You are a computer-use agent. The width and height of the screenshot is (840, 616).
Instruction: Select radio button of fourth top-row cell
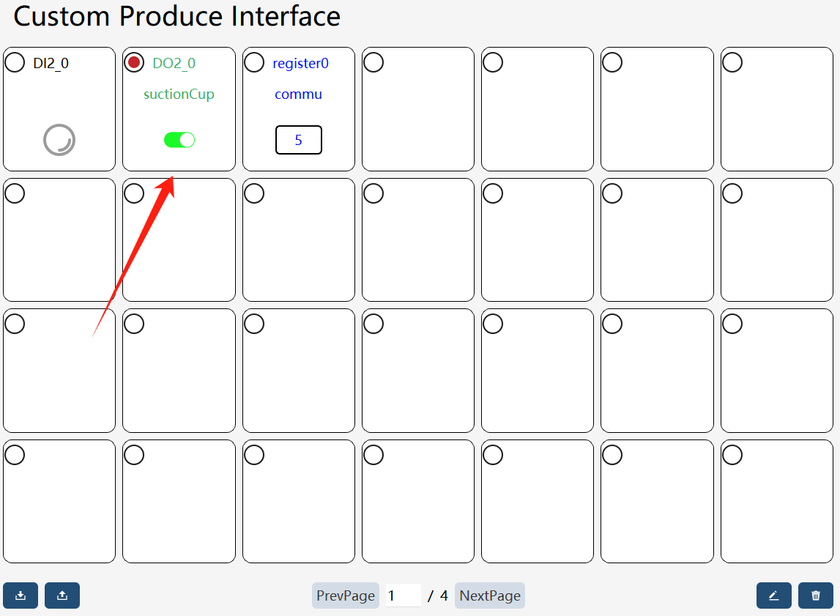(373, 63)
